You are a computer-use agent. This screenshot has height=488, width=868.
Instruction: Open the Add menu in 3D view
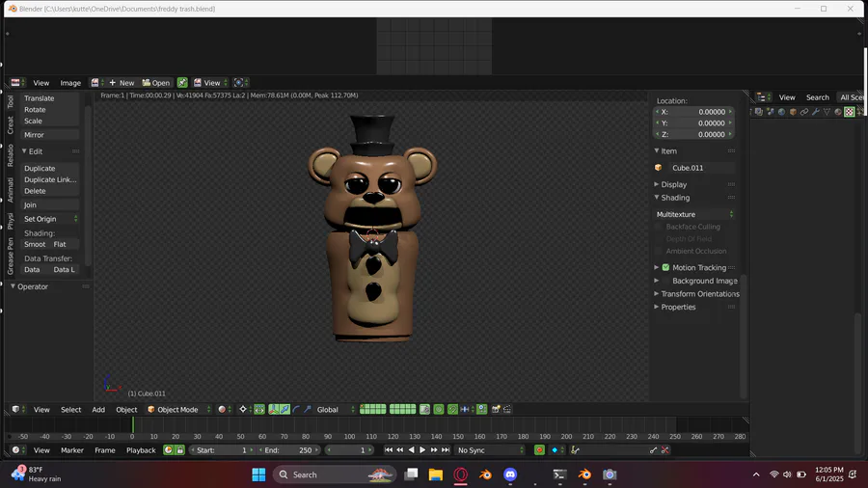(x=98, y=410)
